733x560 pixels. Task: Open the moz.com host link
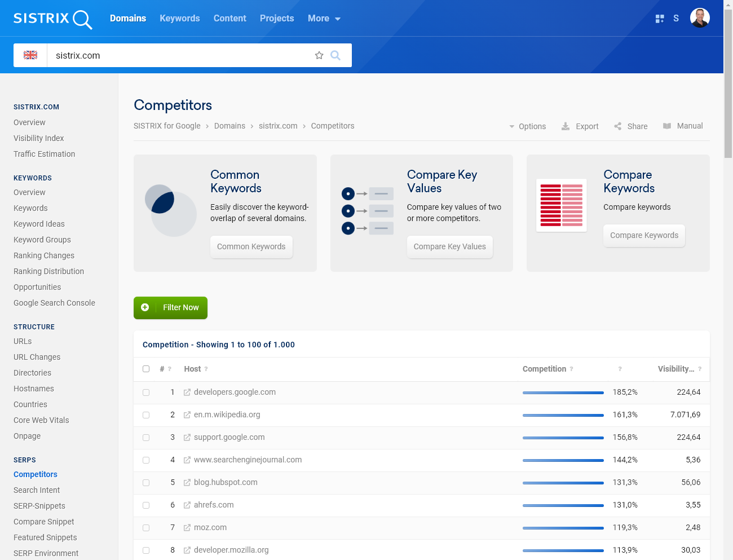coord(210,528)
